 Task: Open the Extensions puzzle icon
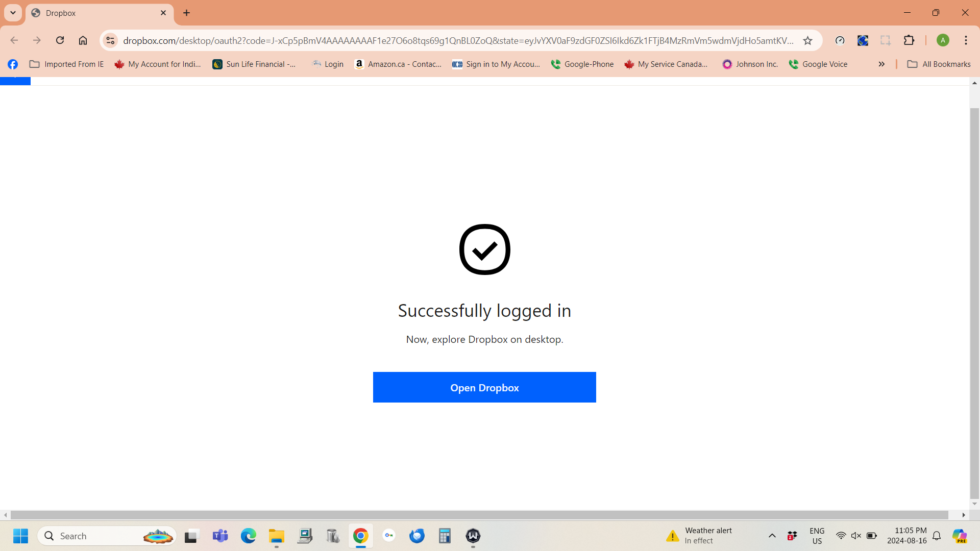pyautogui.click(x=909, y=40)
